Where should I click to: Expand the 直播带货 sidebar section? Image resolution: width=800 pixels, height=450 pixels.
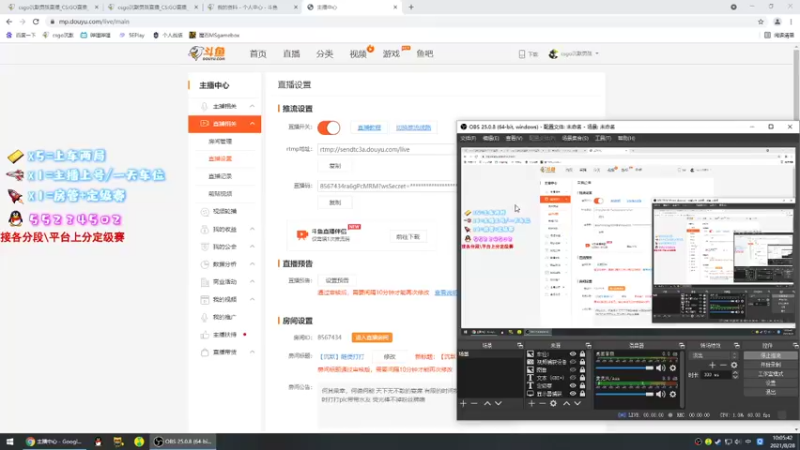pyautogui.click(x=253, y=352)
